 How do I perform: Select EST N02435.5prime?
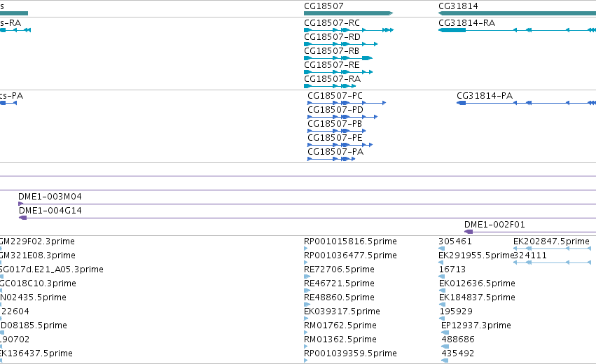click(33, 298)
